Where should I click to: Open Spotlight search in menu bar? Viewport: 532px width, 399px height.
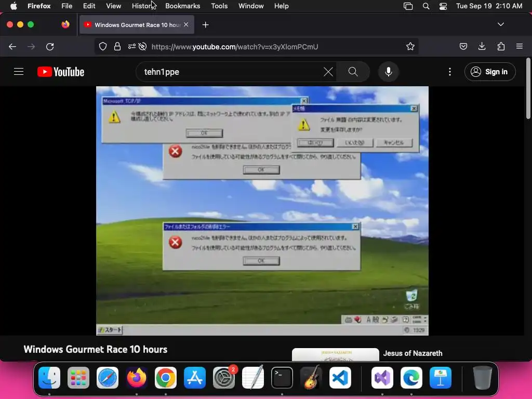[x=426, y=6]
